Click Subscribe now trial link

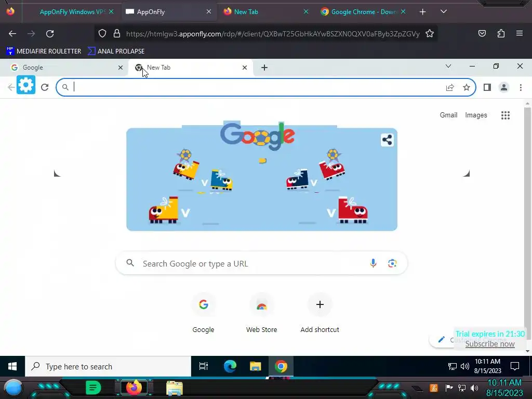(490, 344)
